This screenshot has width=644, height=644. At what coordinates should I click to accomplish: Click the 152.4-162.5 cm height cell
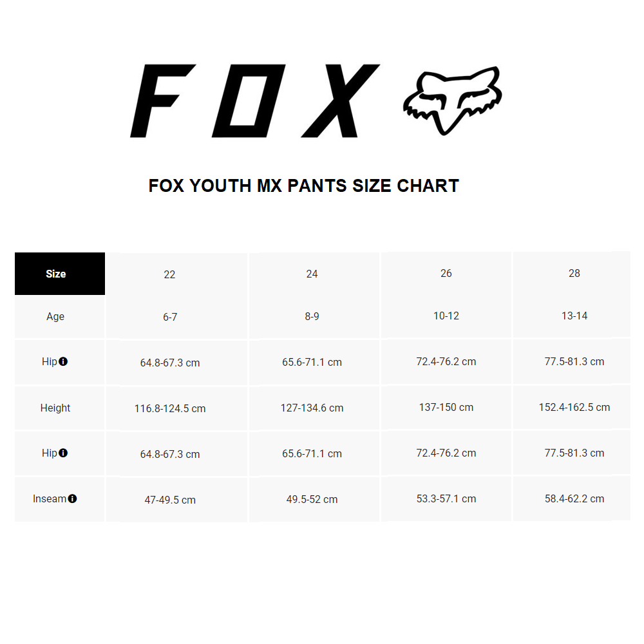click(x=574, y=408)
